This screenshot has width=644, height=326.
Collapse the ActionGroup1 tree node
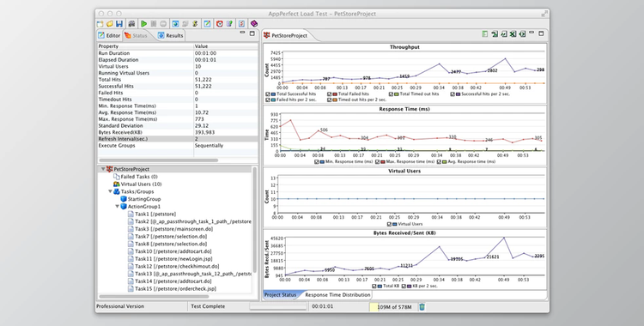click(x=117, y=207)
